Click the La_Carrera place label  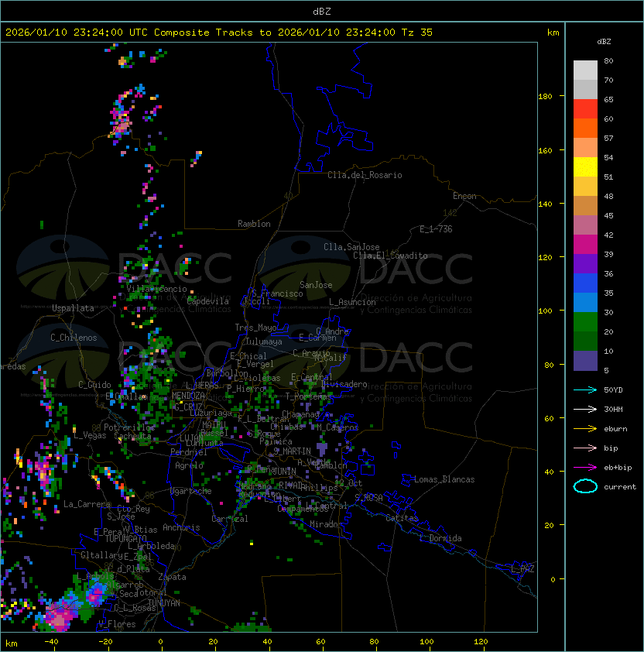tap(87, 504)
